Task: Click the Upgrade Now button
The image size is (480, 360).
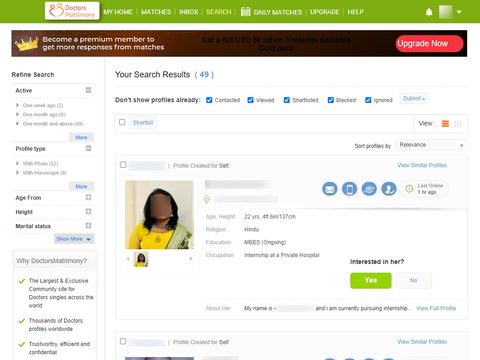Action: click(429, 44)
